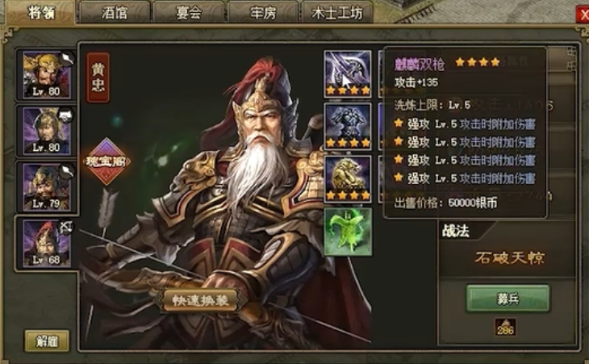Click the 快速换装 quick-equip button

(201, 300)
